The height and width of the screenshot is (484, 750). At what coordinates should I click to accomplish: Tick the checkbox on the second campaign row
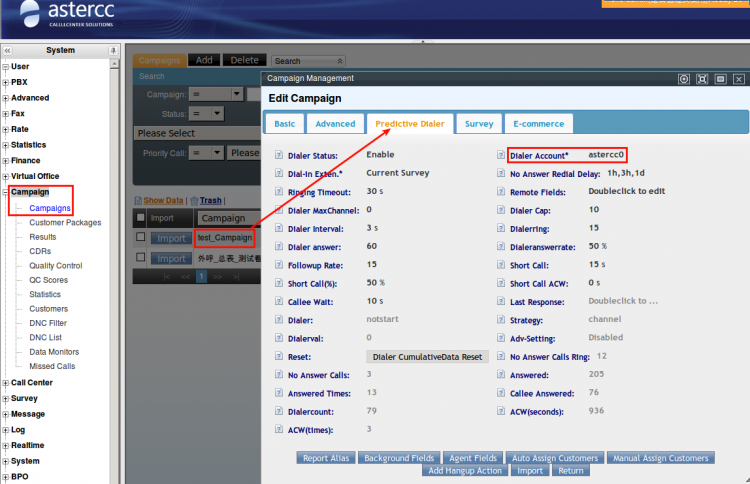(x=141, y=258)
